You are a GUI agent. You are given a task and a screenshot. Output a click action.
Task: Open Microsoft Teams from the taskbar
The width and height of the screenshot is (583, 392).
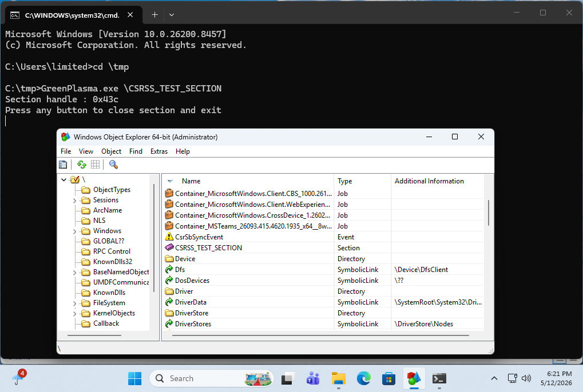coord(313,379)
